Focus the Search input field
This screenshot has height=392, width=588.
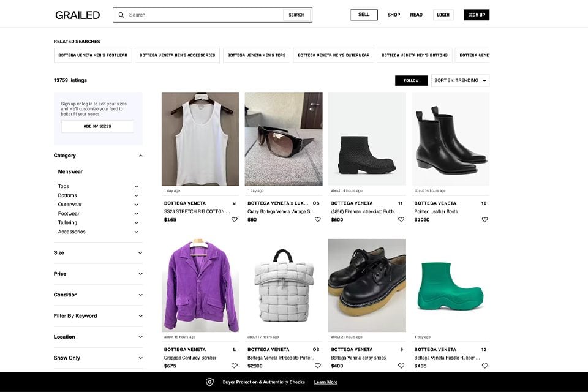[205, 15]
